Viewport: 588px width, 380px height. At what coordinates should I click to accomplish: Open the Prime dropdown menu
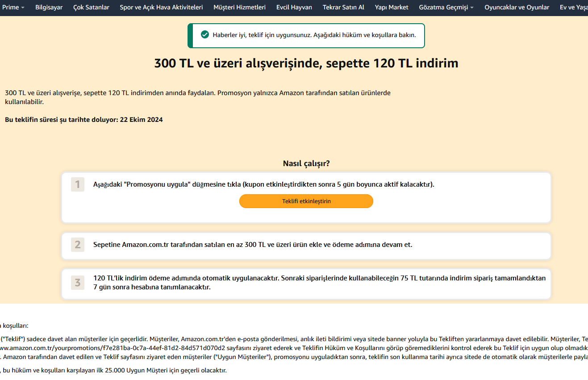coord(13,7)
